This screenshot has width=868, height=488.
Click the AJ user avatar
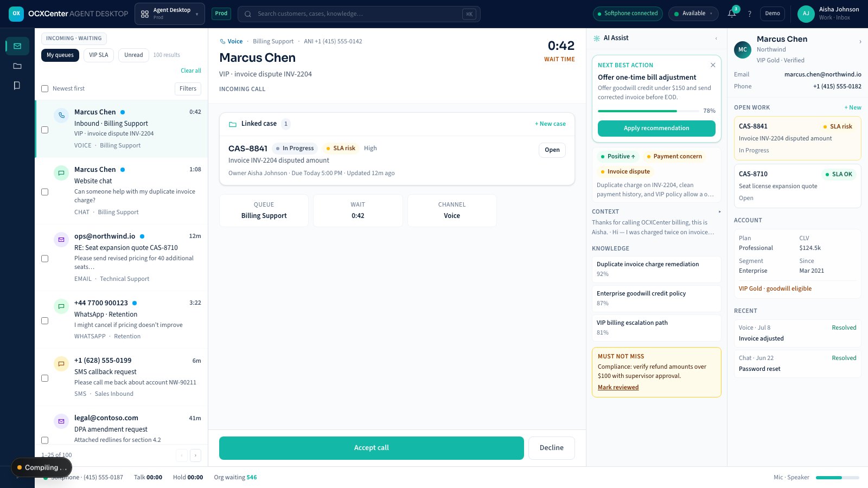point(806,14)
